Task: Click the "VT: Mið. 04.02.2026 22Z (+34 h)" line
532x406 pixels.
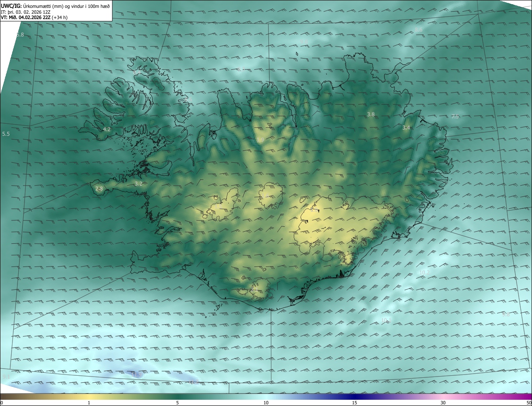Action: coord(34,17)
